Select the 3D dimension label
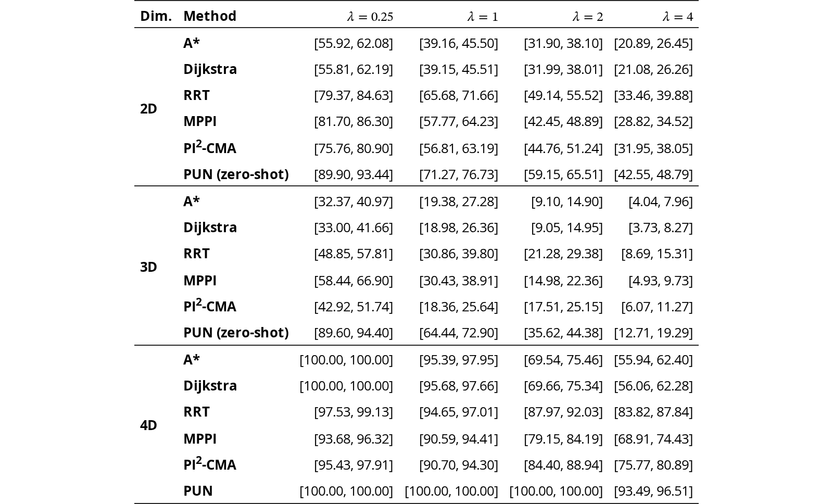Image resolution: width=833 pixels, height=504 pixels. 148,267
